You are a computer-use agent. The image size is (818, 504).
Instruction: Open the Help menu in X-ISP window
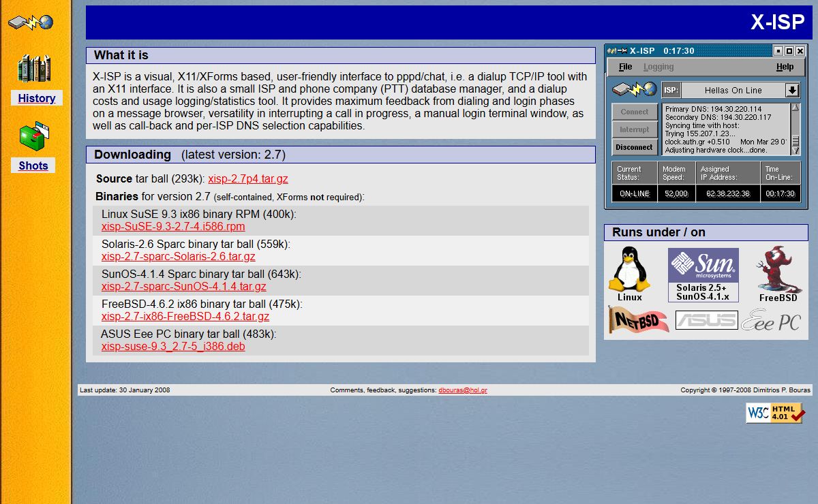coord(785,67)
